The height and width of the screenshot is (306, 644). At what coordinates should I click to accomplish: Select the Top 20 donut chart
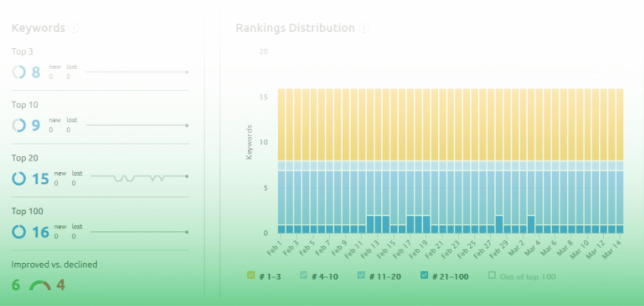tap(19, 178)
